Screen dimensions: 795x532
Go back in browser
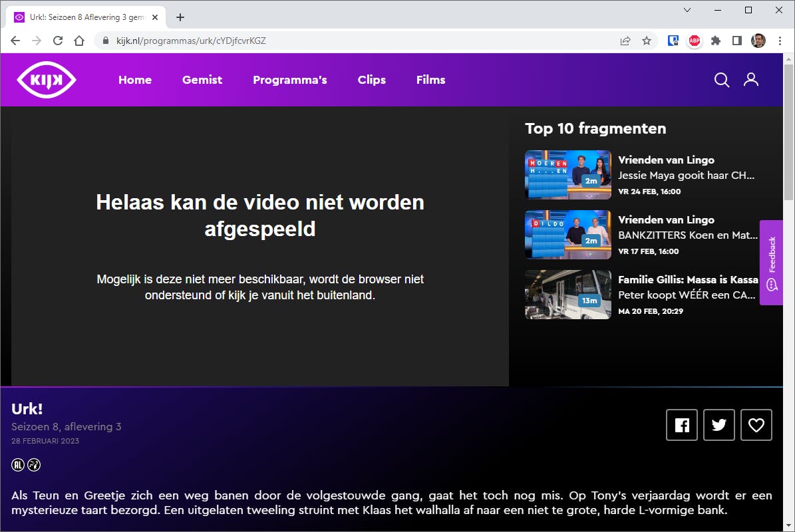tap(15, 41)
